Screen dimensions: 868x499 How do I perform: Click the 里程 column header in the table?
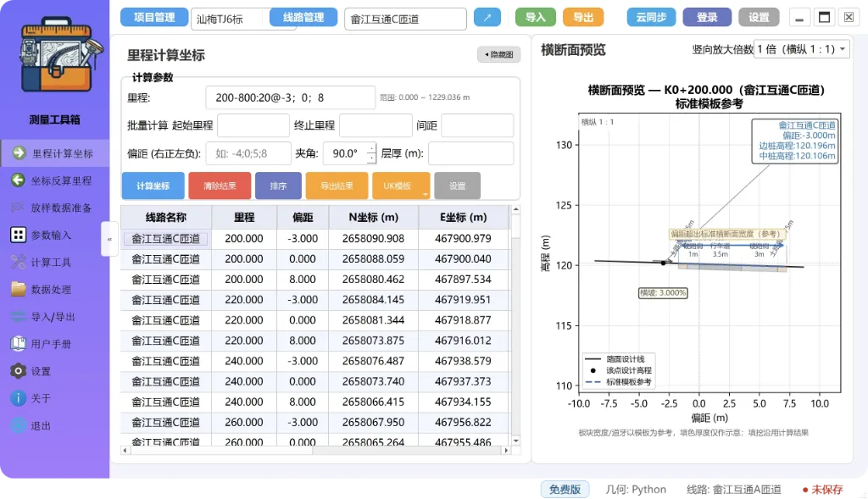244,218
